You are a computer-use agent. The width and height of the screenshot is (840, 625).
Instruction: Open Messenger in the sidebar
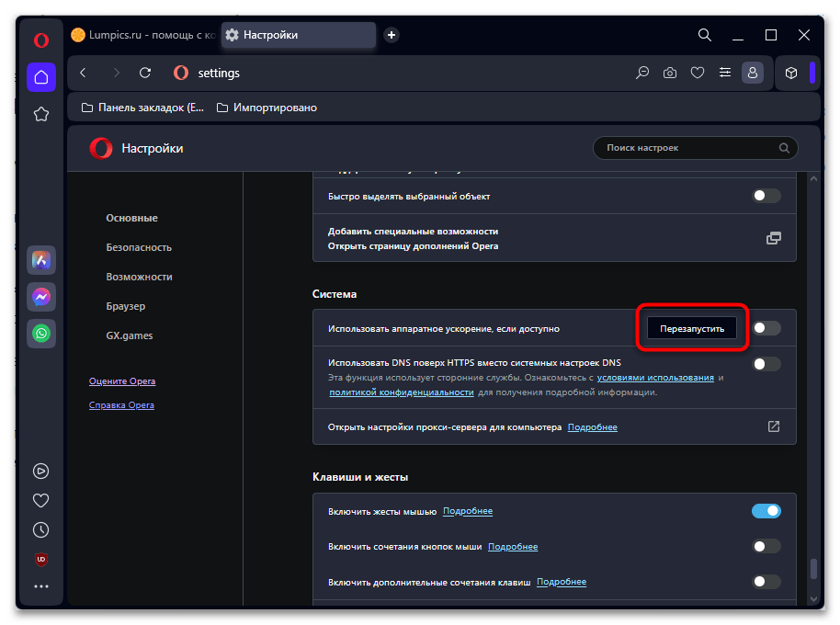(x=41, y=297)
